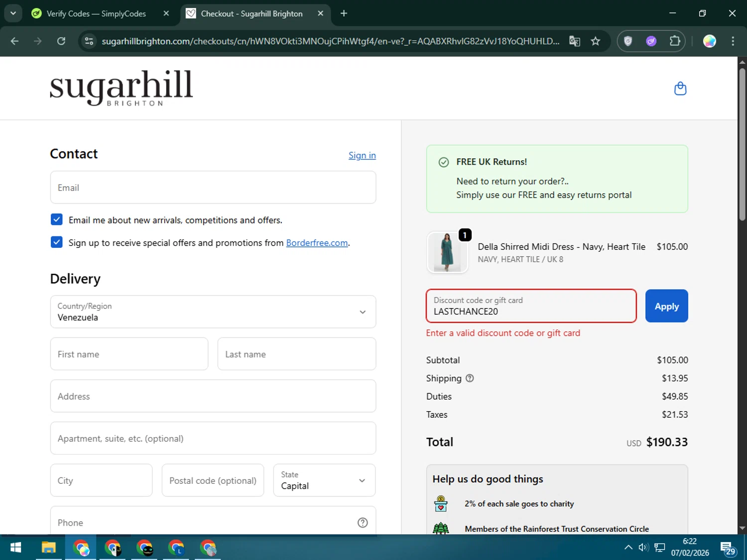Click the shipping info question mark icon
The width and height of the screenshot is (747, 560).
(x=470, y=378)
